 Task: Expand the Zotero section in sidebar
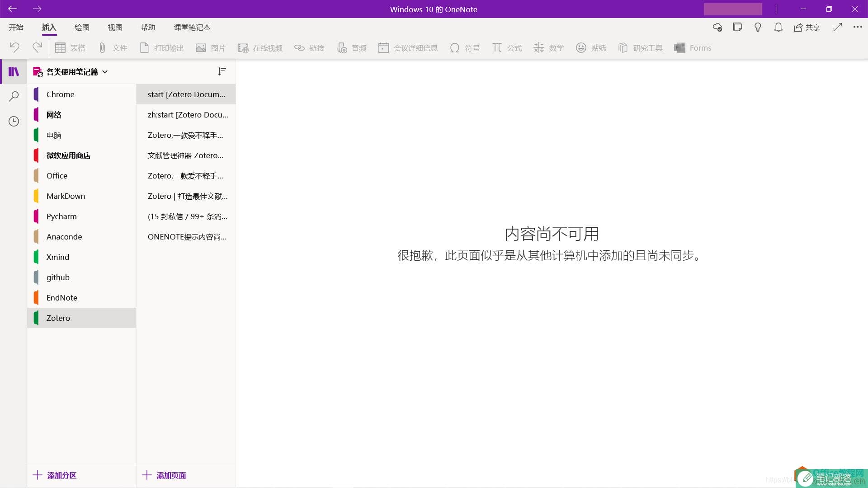click(82, 318)
